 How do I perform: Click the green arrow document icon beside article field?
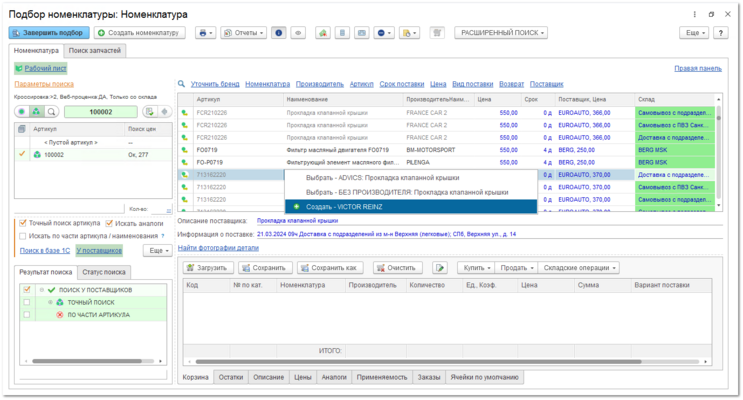(150, 112)
